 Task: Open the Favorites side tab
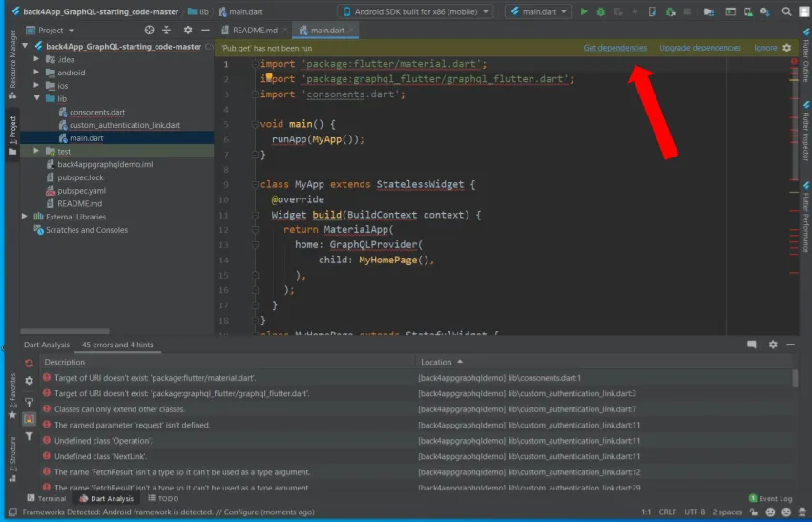click(x=12, y=396)
